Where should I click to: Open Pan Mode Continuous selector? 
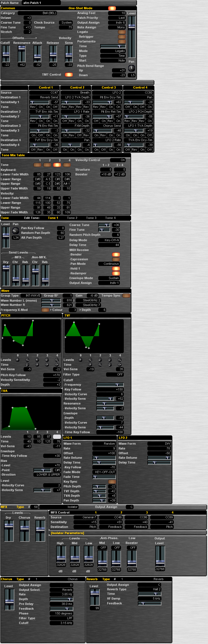[109, 264]
